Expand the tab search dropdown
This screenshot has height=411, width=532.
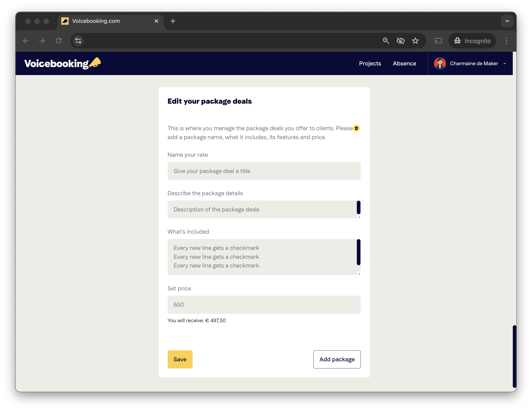pyautogui.click(x=507, y=21)
